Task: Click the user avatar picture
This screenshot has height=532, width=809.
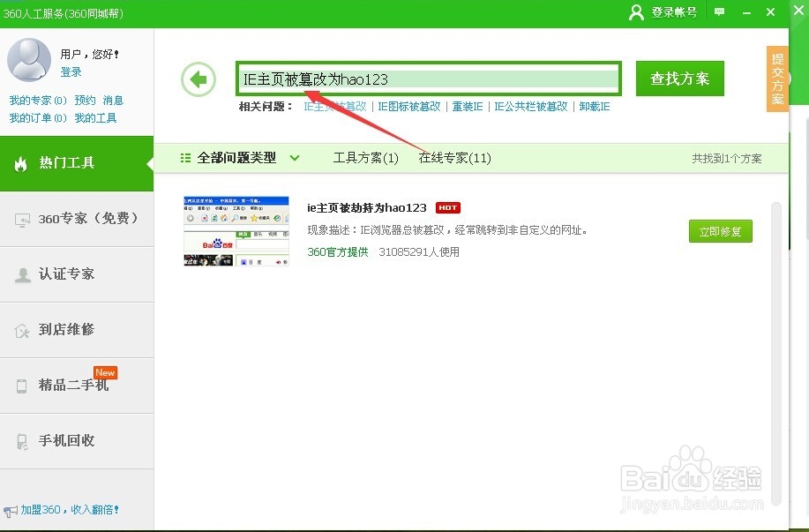Action: tap(29, 60)
